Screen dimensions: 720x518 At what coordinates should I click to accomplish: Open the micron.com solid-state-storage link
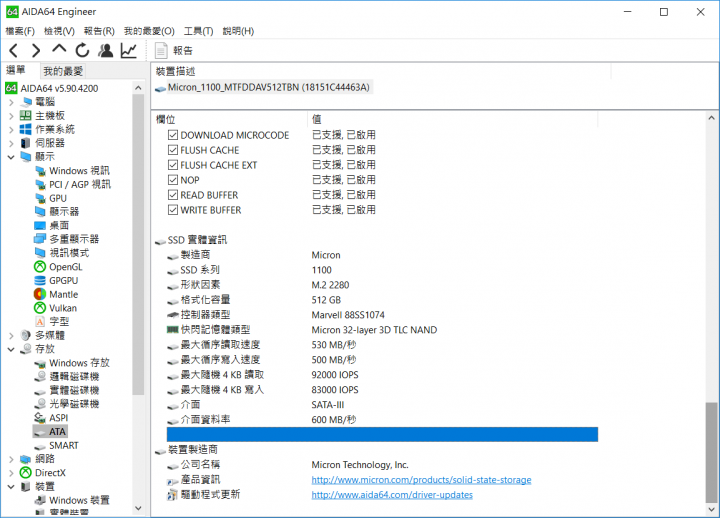pyautogui.click(x=421, y=480)
